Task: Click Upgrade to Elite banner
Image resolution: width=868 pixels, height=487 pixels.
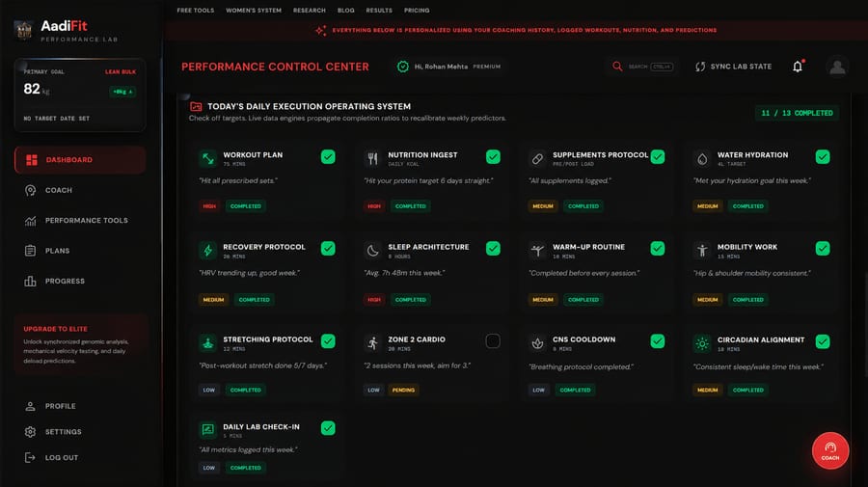Action: point(80,344)
